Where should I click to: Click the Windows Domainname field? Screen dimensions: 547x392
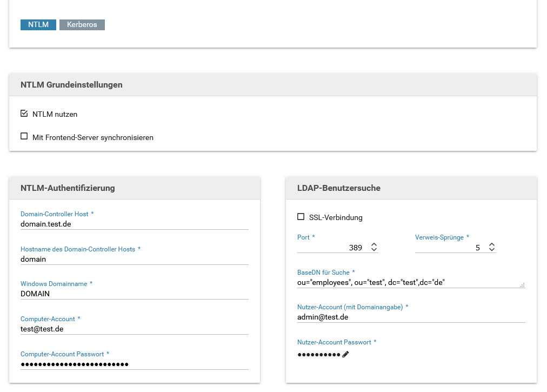134,294
